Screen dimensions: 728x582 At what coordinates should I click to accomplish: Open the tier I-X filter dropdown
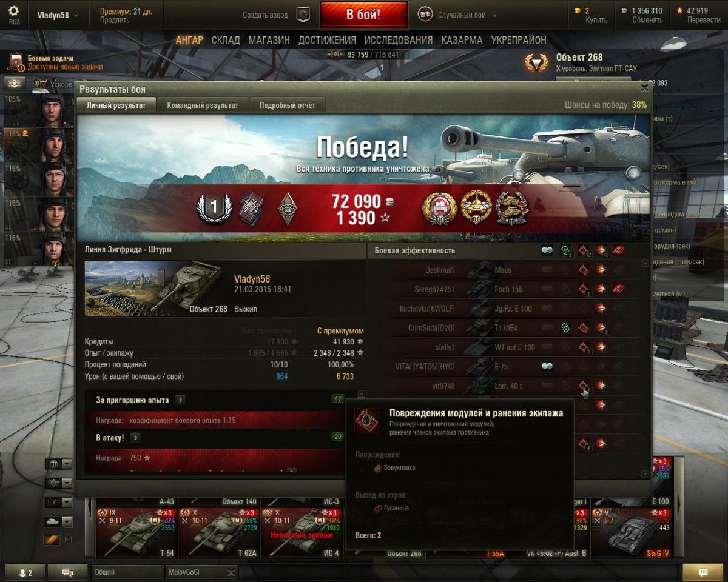tap(58, 502)
